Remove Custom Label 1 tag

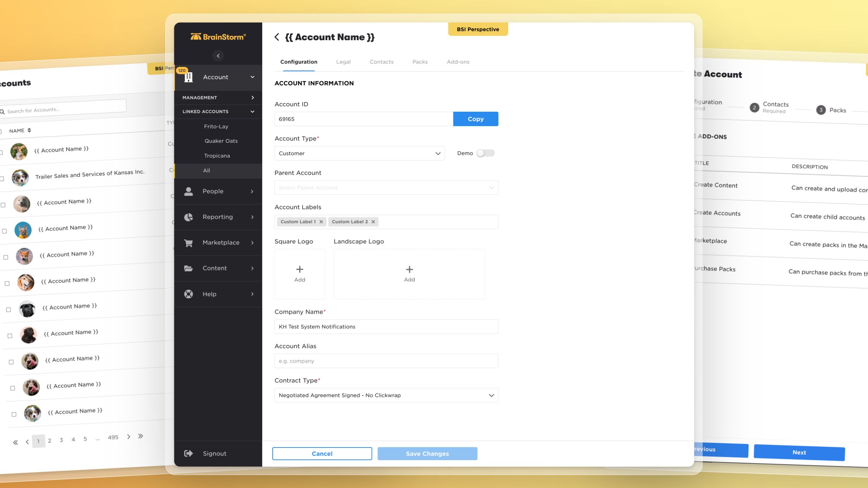coord(321,222)
